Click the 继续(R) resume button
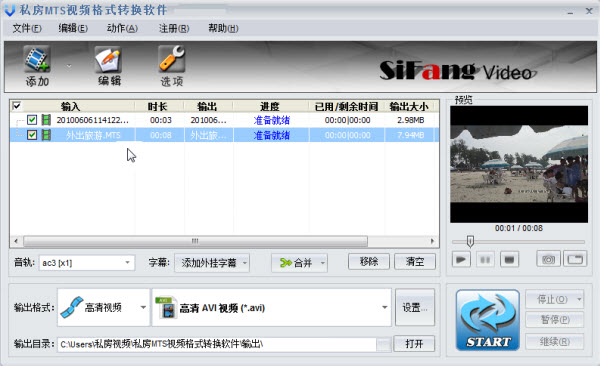 click(x=555, y=341)
